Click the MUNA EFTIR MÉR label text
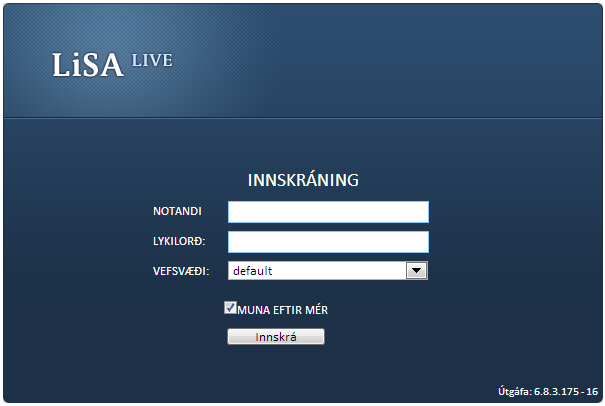 pyautogui.click(x=283, y=310)
